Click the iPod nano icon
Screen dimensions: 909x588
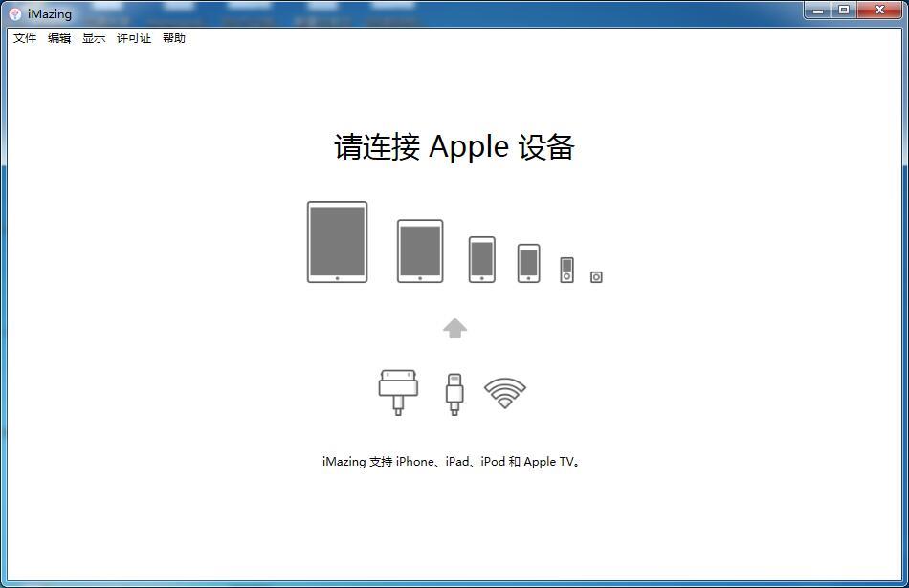click(x=567, y=270)
